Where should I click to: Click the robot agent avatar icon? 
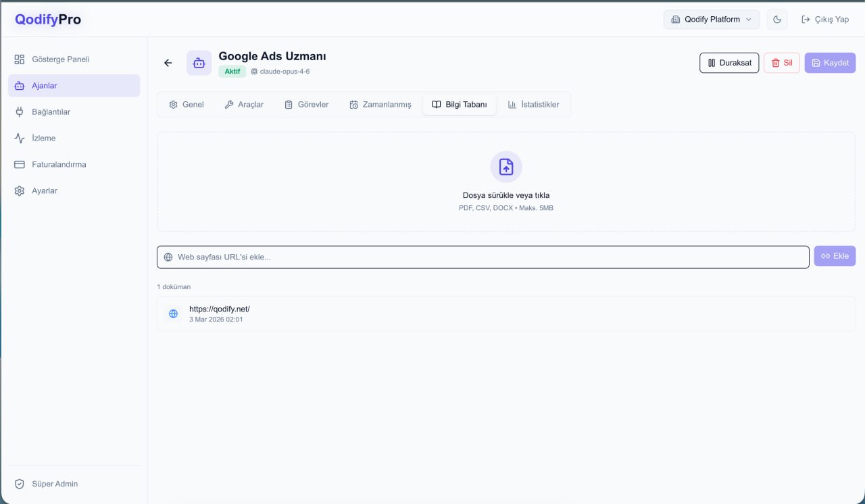click(x=199, y=63)
